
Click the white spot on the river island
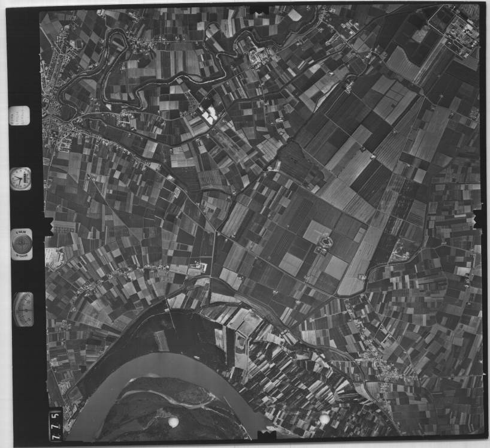click(x=173, y=422)
